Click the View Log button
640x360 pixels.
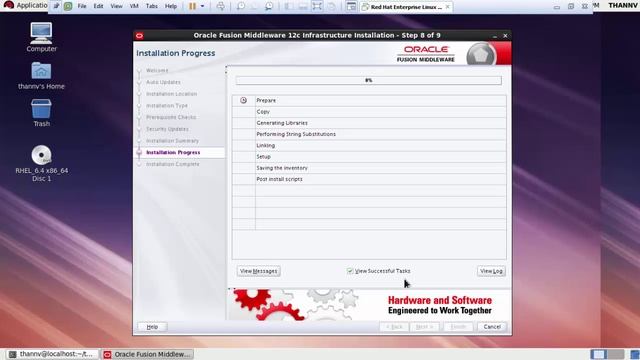point(491,271)
